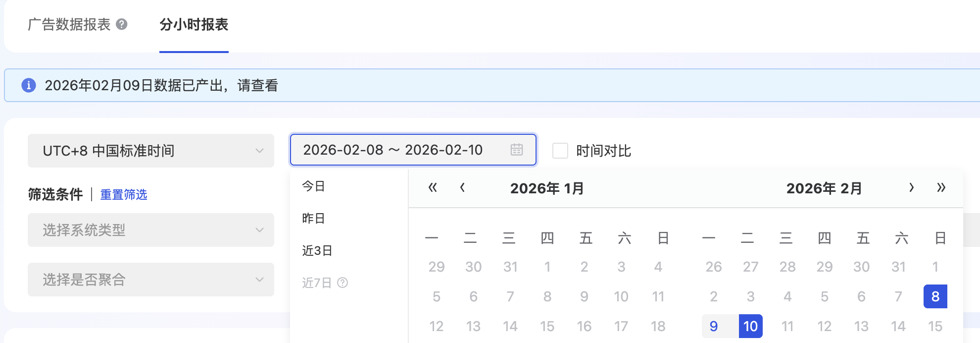Select February 9 in the calendar
The width and height of the screenshot is (980, 343).
point(713,326)
